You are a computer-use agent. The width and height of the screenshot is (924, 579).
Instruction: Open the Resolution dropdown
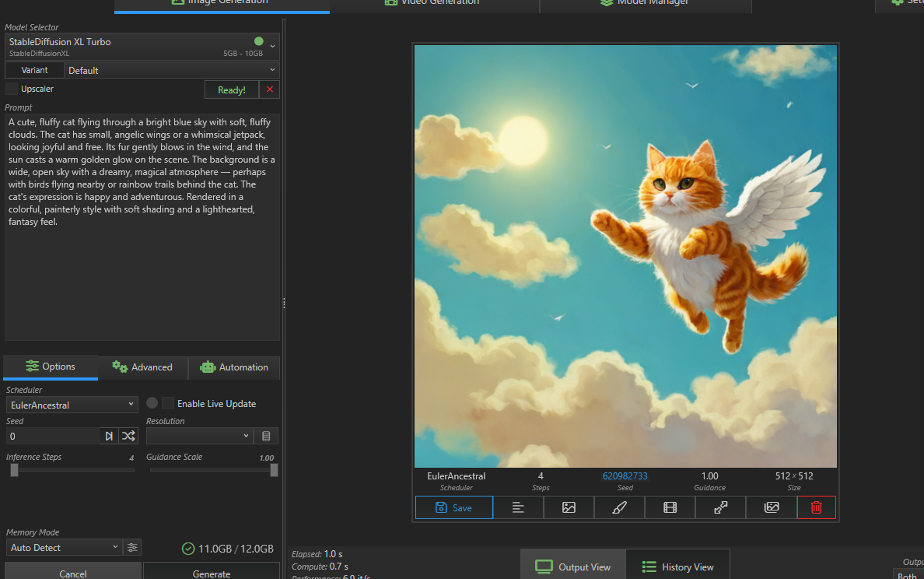[x=200, y=437]
